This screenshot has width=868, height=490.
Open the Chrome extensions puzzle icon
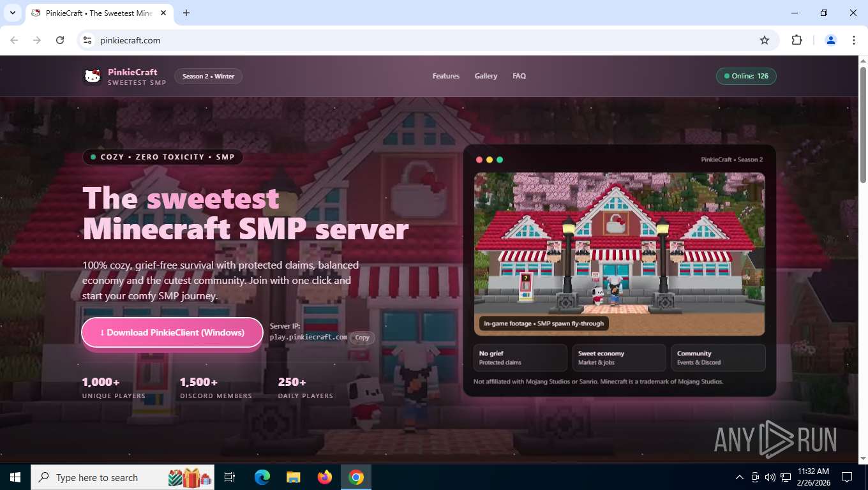797,40
